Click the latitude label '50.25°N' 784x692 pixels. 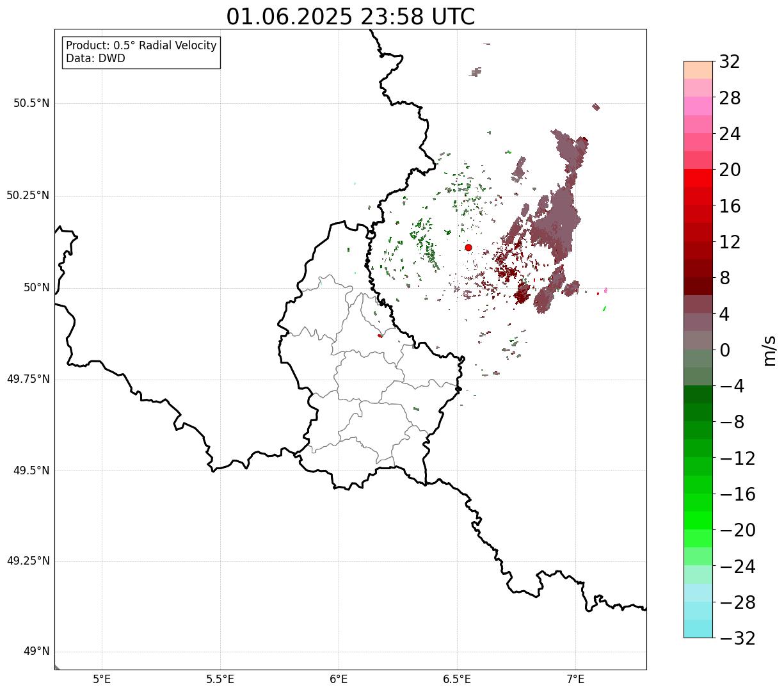28,195
